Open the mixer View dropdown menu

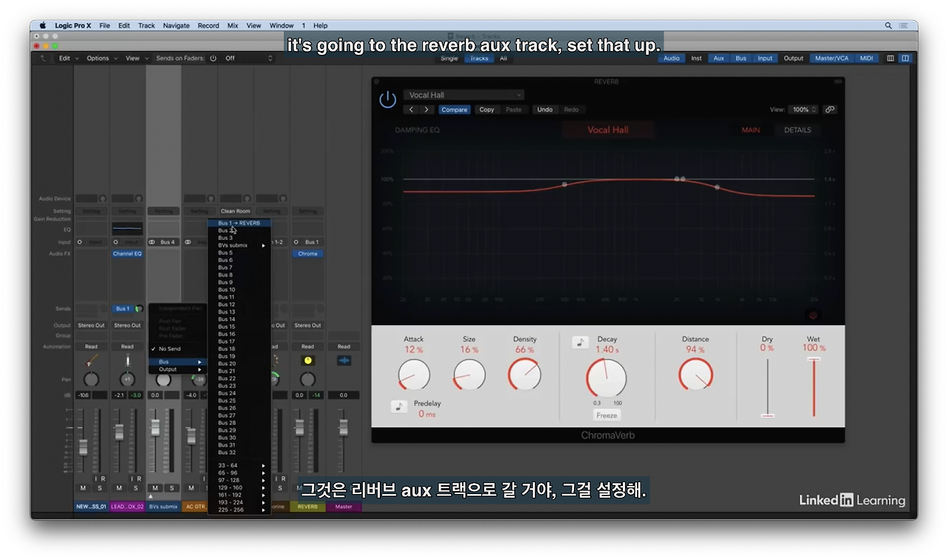(136, 59)
